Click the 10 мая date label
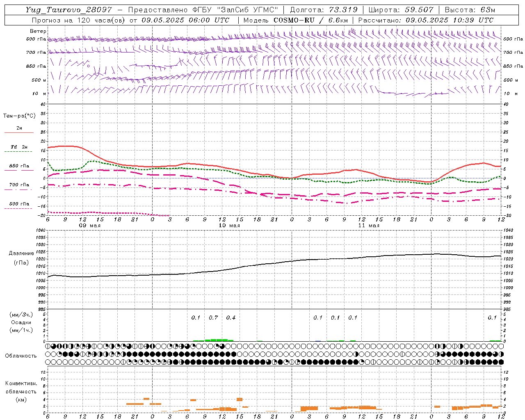The image size is (525, 420). pos(229,226)
